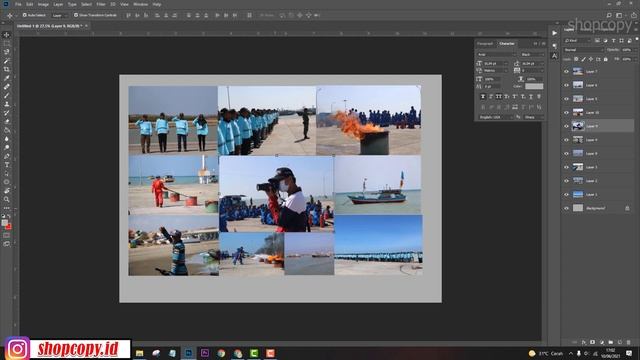This screenshot has height=360, width=640.
Task: Open the Normal blend mode dropdown
Action: tap(583, 50)
